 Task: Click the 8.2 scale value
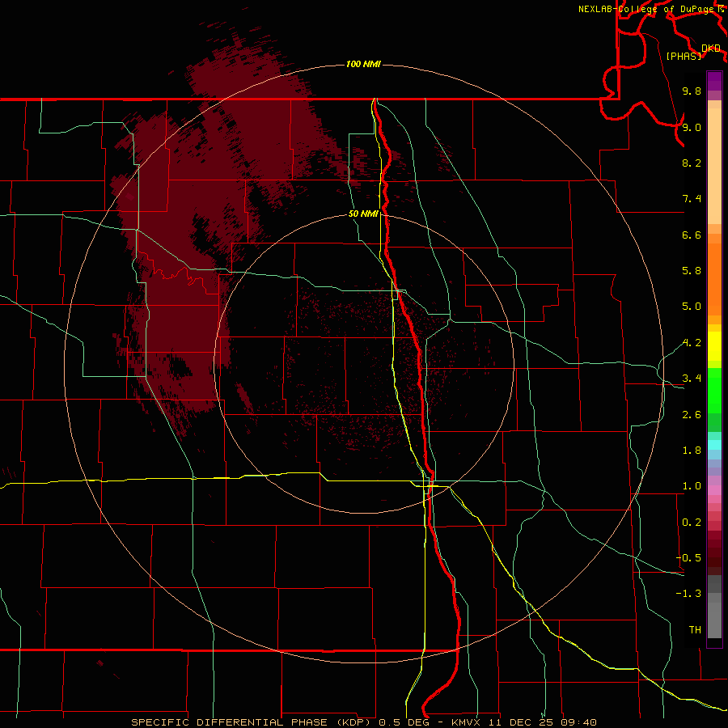pyautogui.click(x=692, y=163)
